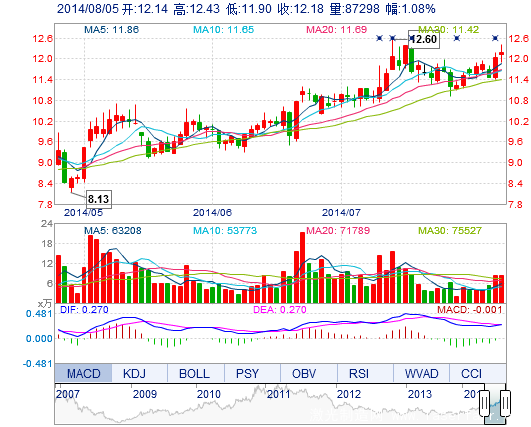Click the left handle of the range slider
The image size is (531, 427).
485,404
